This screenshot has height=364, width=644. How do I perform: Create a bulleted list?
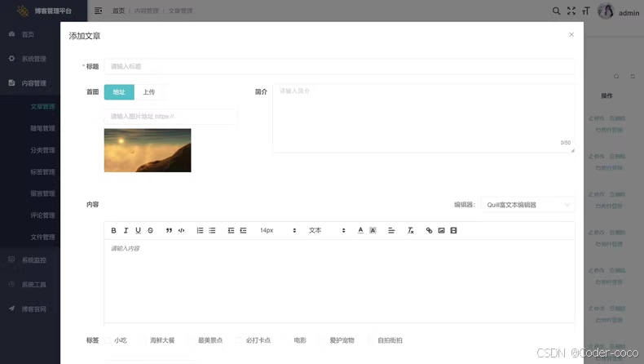[x=212, y=230]
